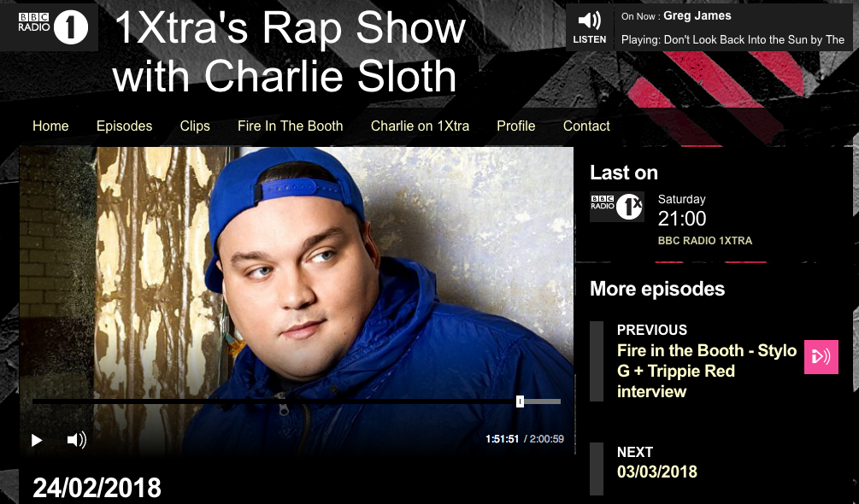Screen dimensions: 859x504
Task: Go to the Clips tab
Action: coord(195,126)
